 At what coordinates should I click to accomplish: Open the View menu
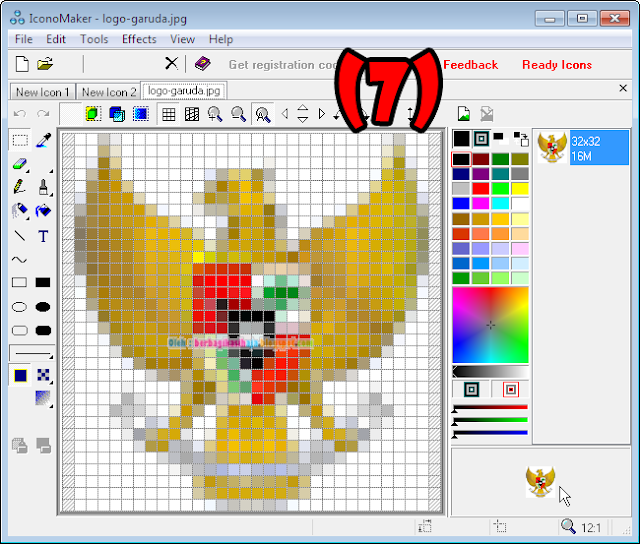coord(182,39)
